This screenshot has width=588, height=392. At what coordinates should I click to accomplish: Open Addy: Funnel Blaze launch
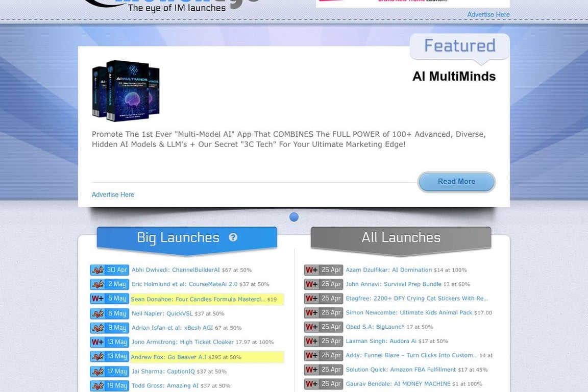(x=411, y=355)
